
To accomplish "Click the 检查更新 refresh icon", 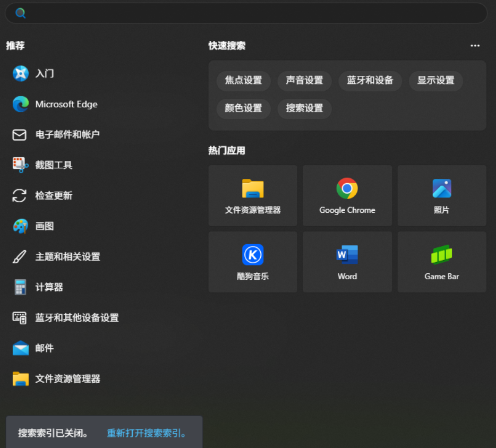I will pos(19,195).
